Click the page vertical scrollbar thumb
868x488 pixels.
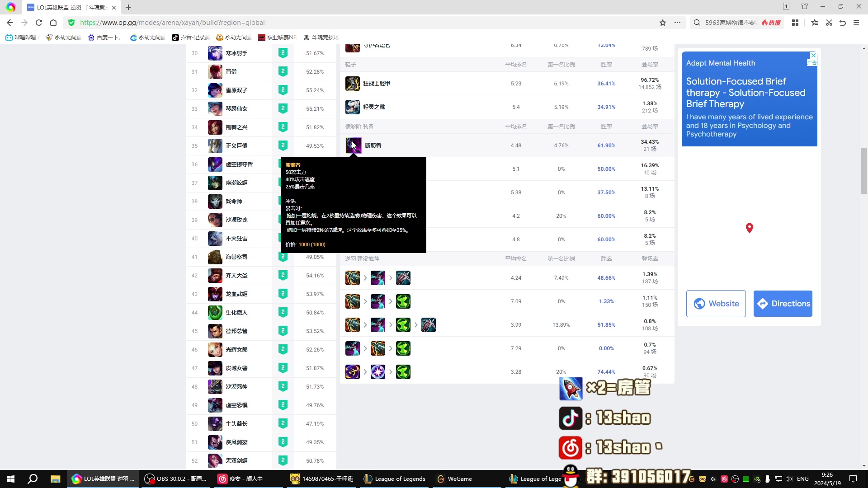click(x=864, y=171)
